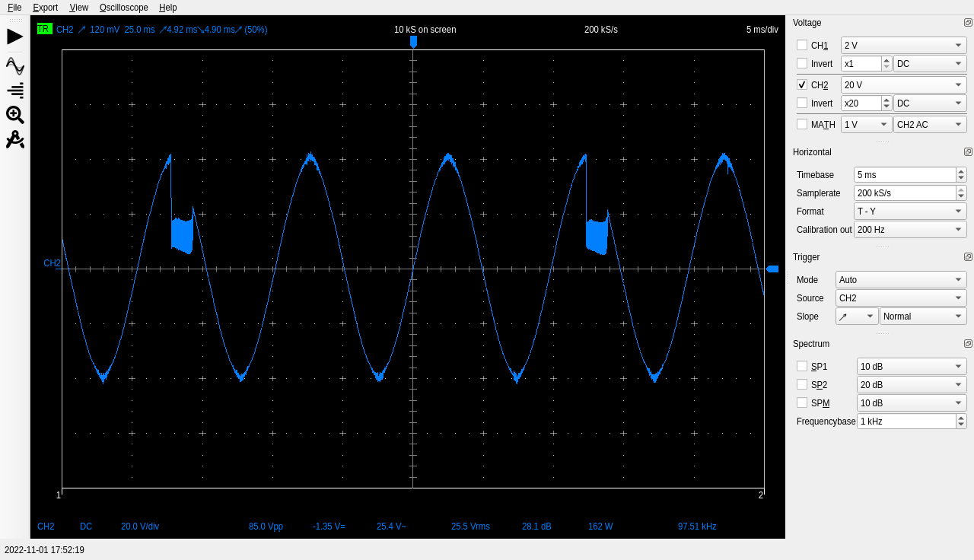Step Frequencybase 1 kHz spinner up
Screen dimensions: 974x560
click(961, 418)
